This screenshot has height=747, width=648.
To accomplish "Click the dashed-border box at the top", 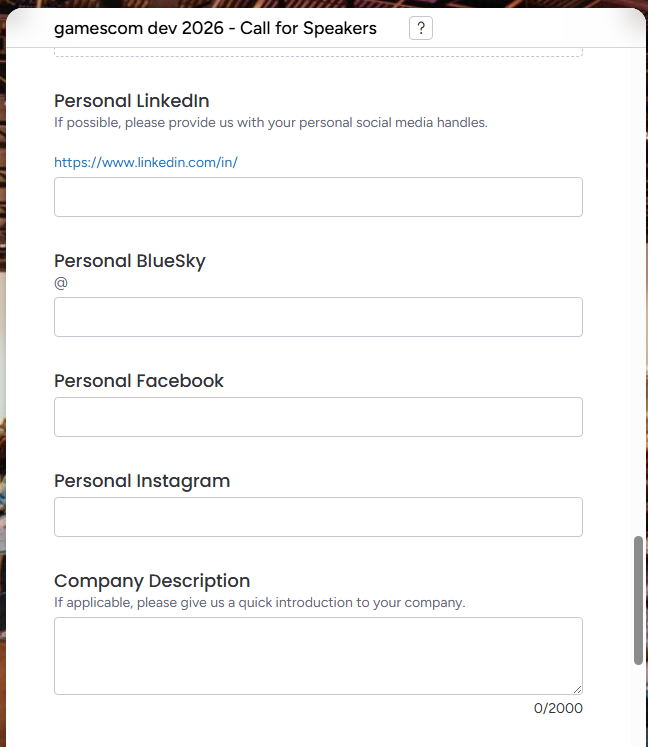I will coord(318,53).
